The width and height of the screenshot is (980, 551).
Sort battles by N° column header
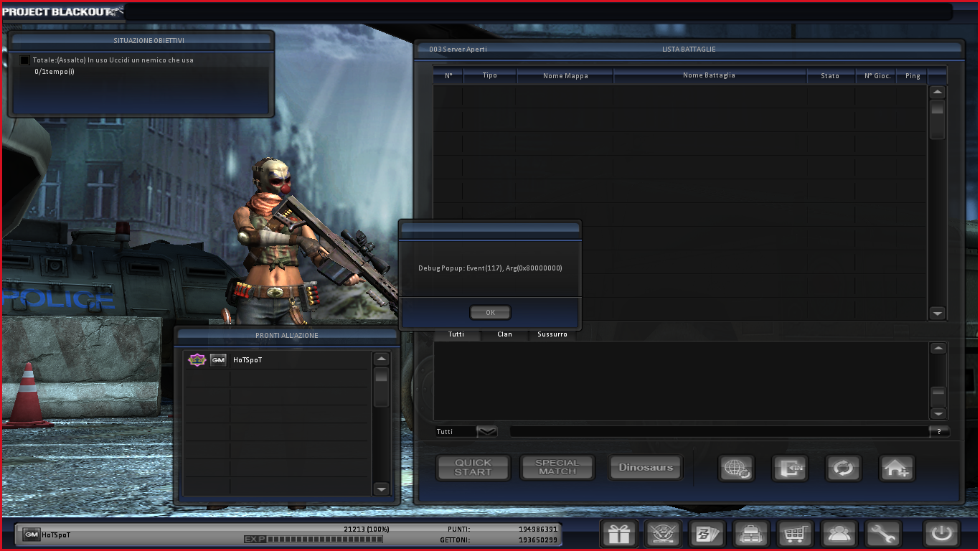449,75
